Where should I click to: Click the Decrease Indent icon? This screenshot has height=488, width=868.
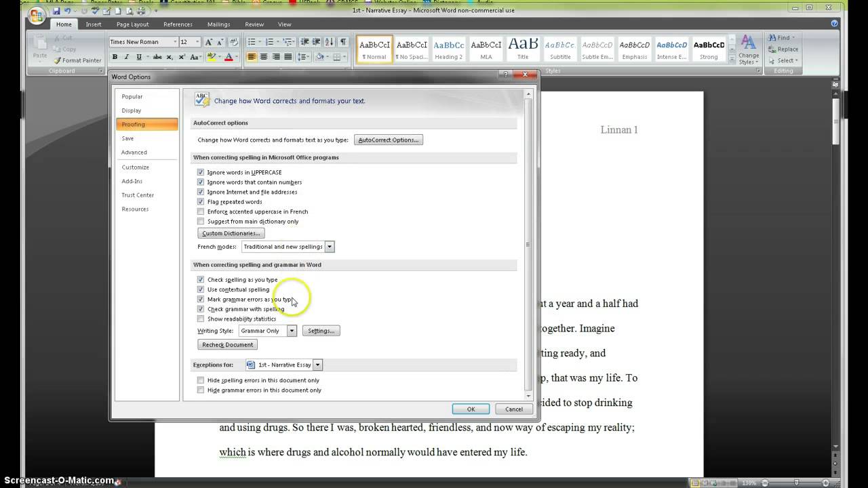coord(305,42)
